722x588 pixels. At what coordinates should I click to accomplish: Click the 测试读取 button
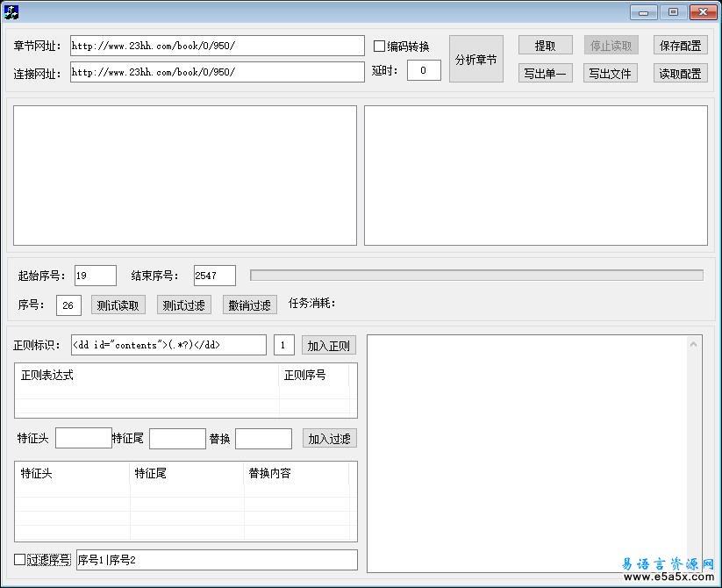[118, 305]
